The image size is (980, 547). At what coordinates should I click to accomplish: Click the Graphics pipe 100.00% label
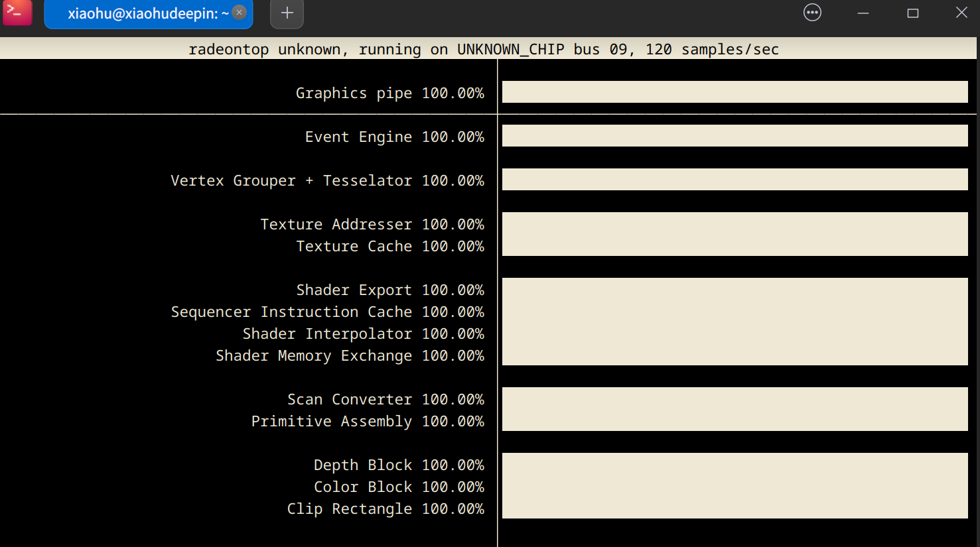tap(389, 93)
